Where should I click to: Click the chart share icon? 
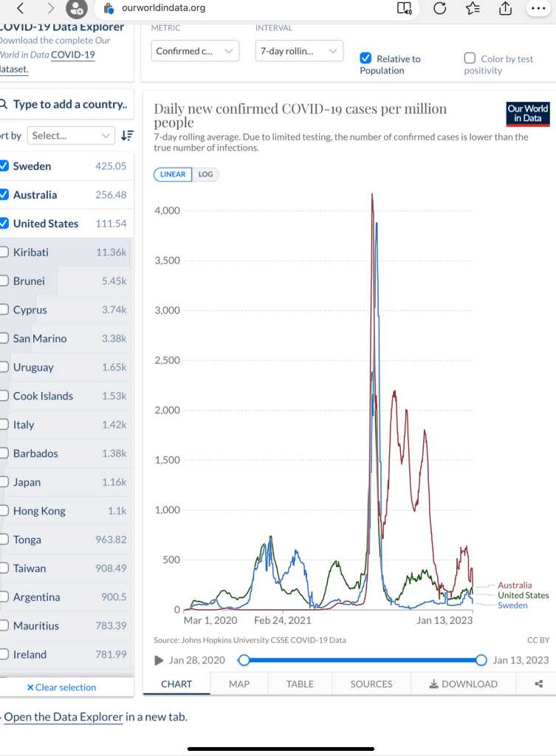[x=538, y=684]
